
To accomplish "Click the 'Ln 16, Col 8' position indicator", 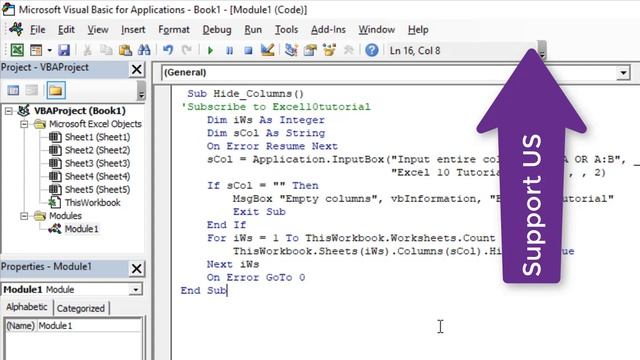I will [415, 51].
